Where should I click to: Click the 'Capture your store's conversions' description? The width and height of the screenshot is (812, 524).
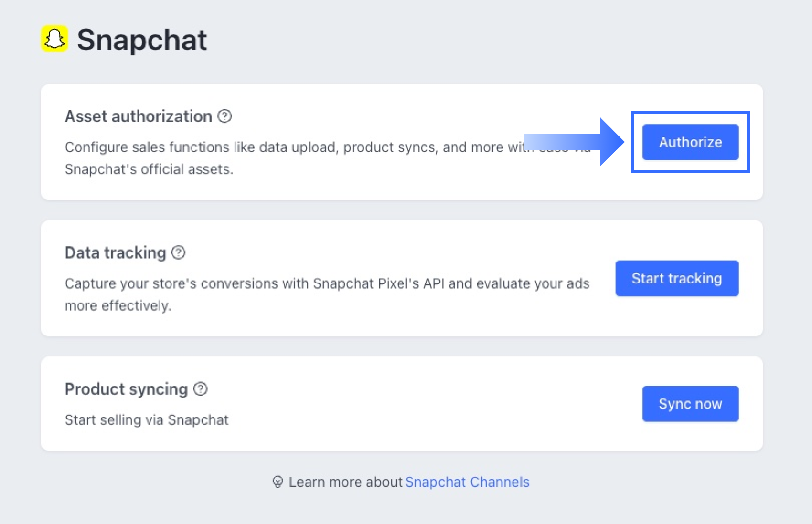pyautogui.click(x=327, y=283)
